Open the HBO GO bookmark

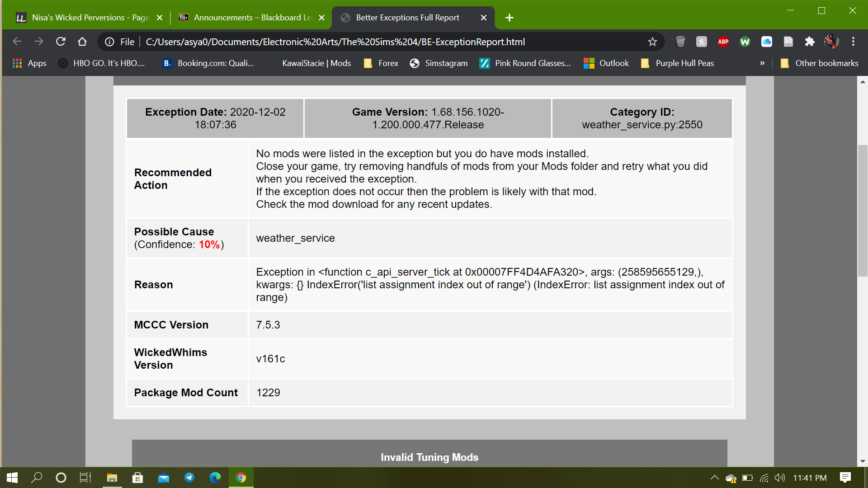[x=101, y=63]
